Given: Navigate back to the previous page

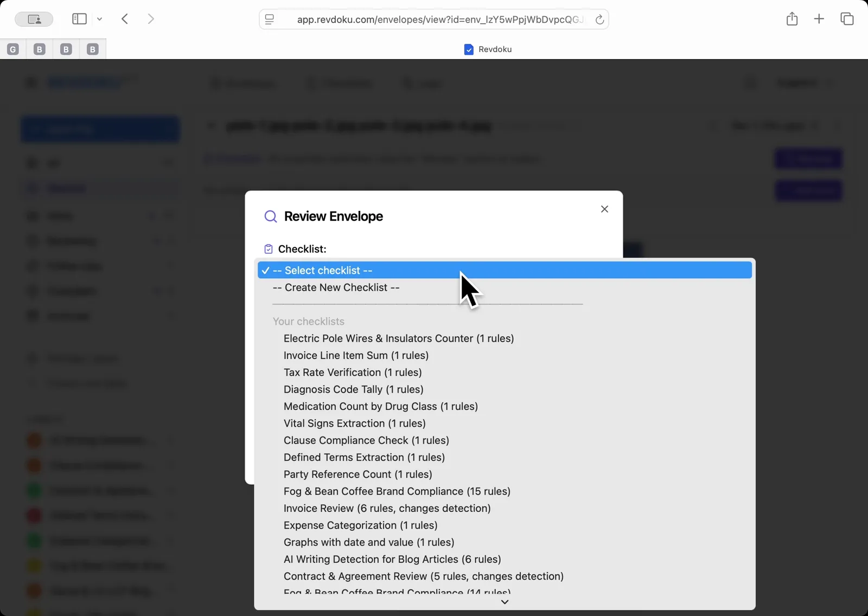Looking at the screenshot, I should 124,18.
